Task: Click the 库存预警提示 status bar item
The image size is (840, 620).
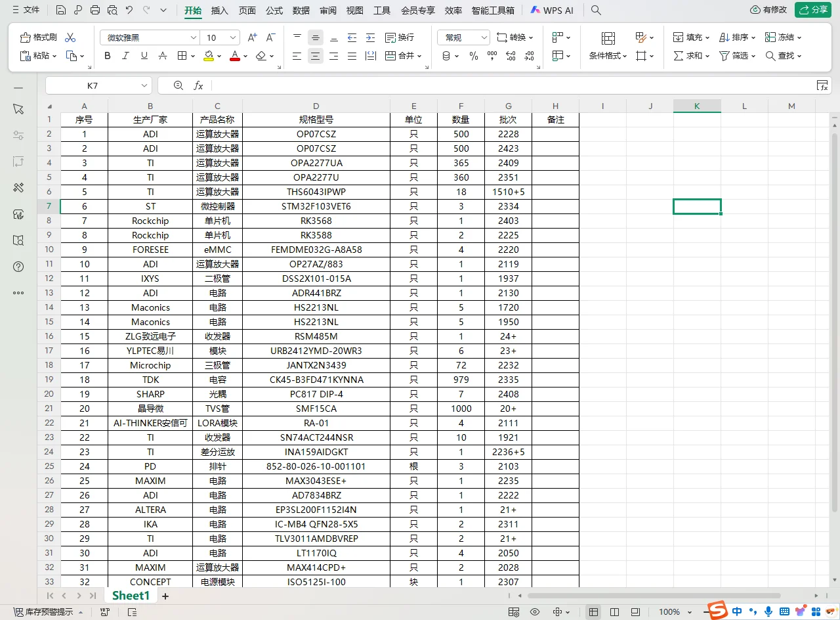Action: (49, 612)
